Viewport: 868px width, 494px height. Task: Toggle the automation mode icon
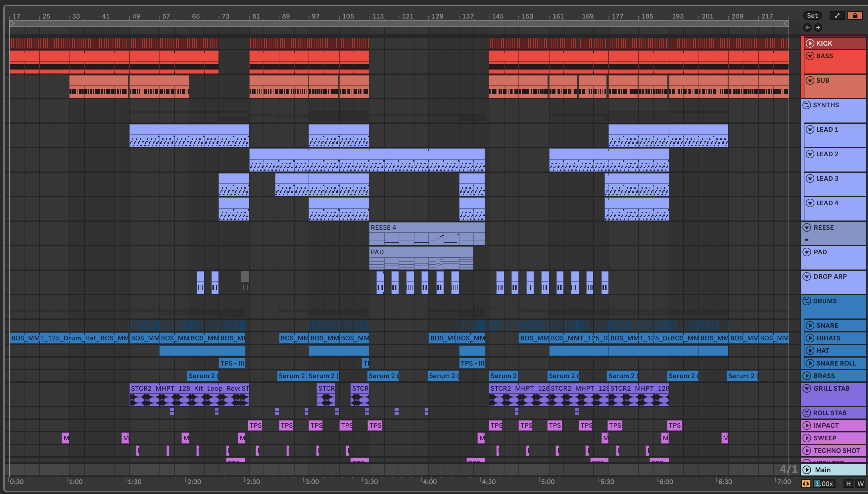point(837,16)
